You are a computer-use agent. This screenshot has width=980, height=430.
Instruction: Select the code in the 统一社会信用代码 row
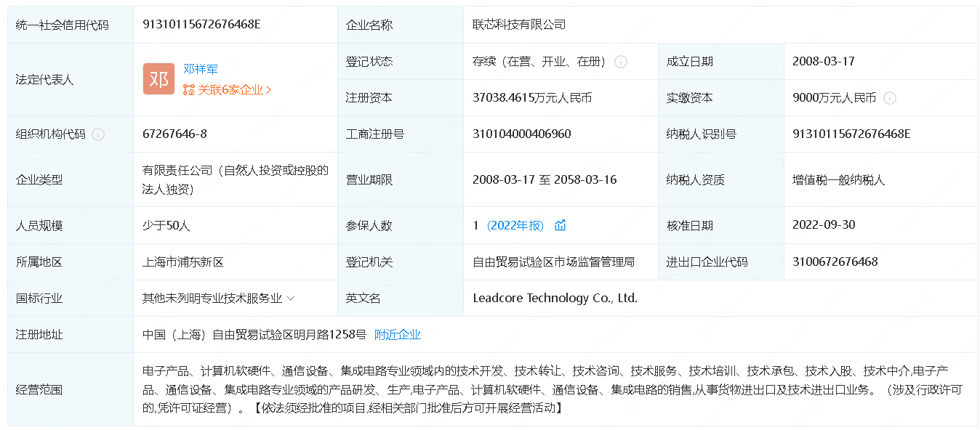point(201,25)
